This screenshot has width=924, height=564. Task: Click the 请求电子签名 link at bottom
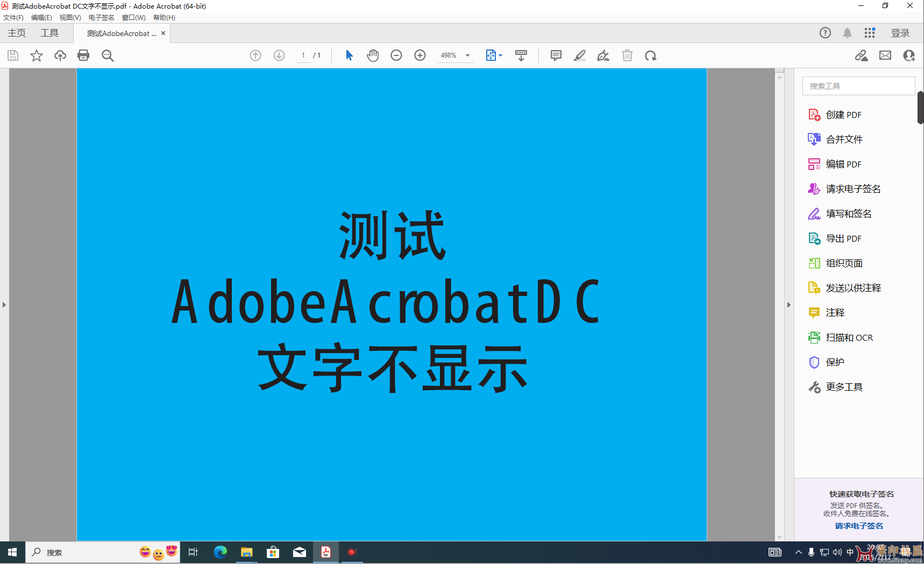tap(858, 526)
